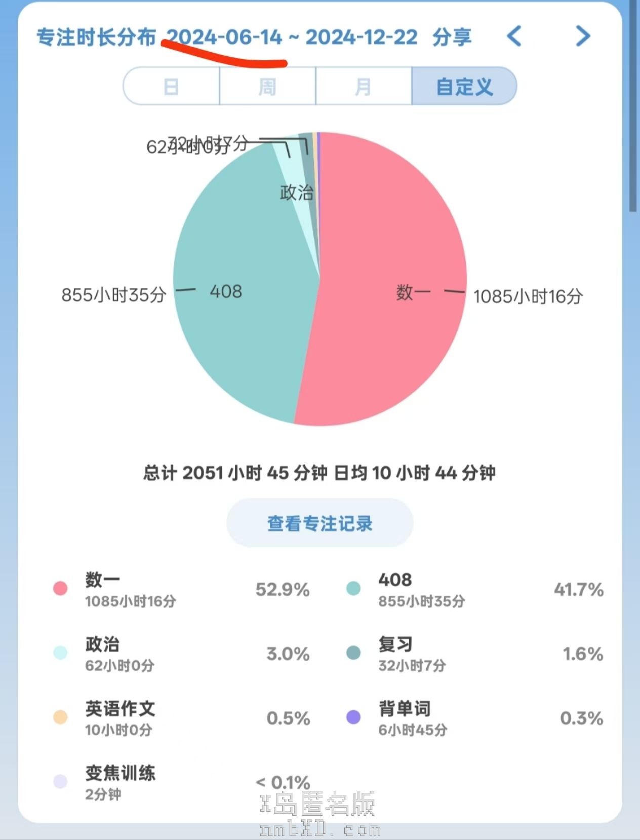This screenshot has height=840, width=640.
Task: Select the 自定义 custom range tab
Action: pos(464,87)
